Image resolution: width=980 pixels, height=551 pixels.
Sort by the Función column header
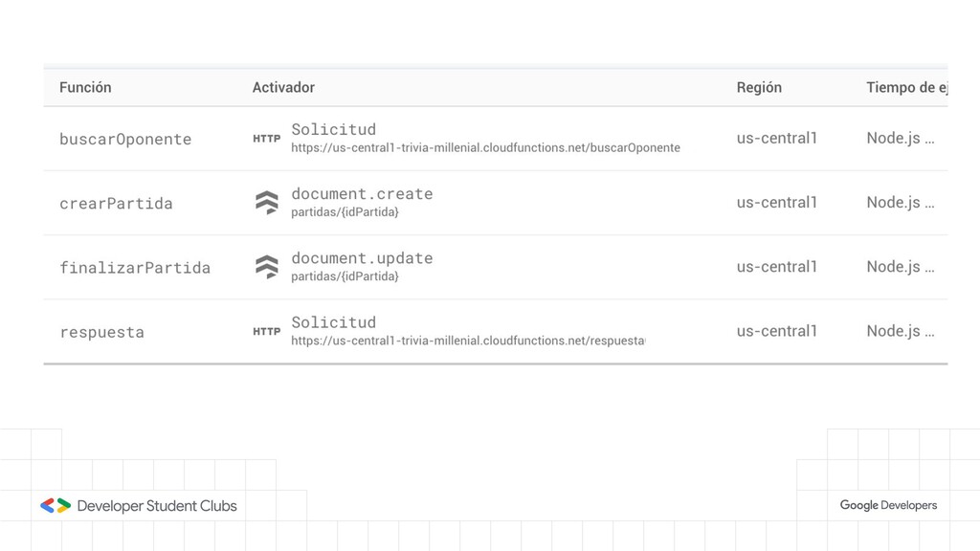[x=85, y=87]
